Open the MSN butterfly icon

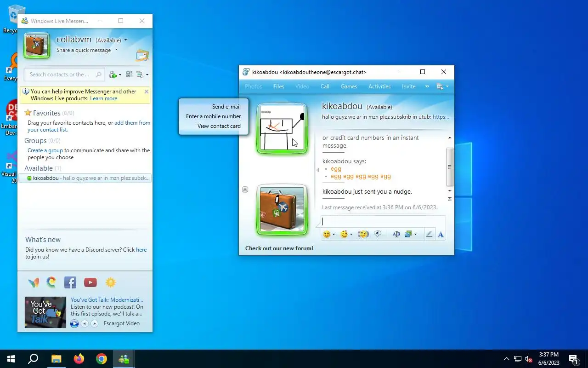click(34, 282)
